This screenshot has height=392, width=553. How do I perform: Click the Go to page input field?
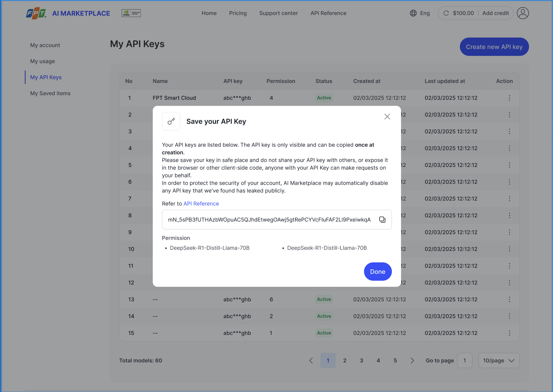pyautogui.click(x=465, y=361)
